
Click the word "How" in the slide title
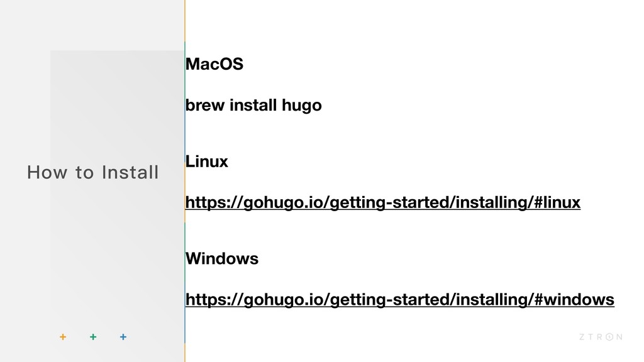coord(43,172)
